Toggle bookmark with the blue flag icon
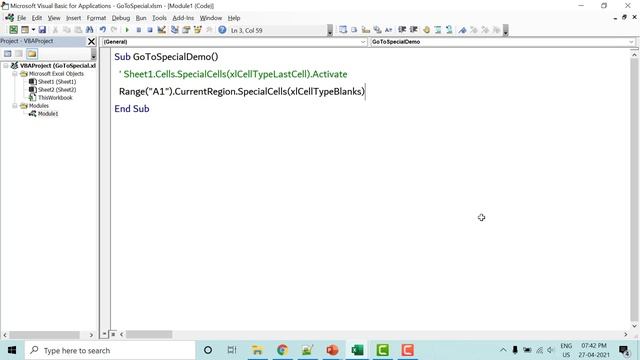Screen dimensions: 640x360 point(462,30)
